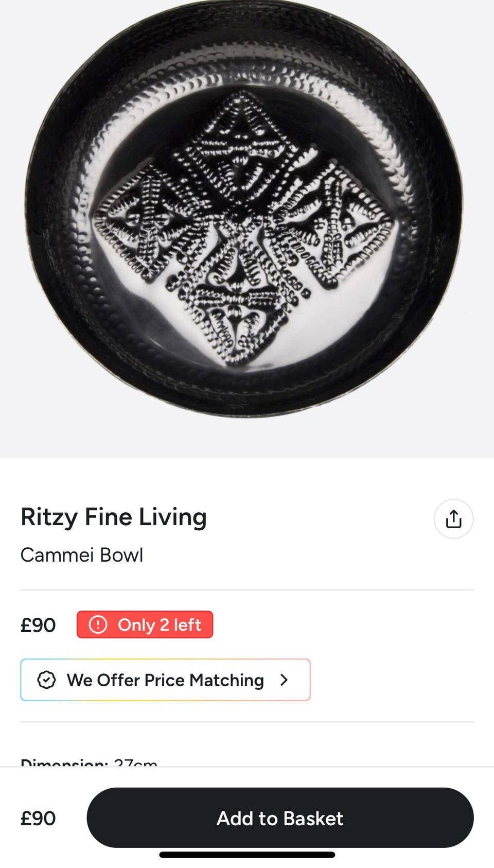Tap the £90 price in the bottom bar
Screen dimensions: 494x868
point(38,818)
